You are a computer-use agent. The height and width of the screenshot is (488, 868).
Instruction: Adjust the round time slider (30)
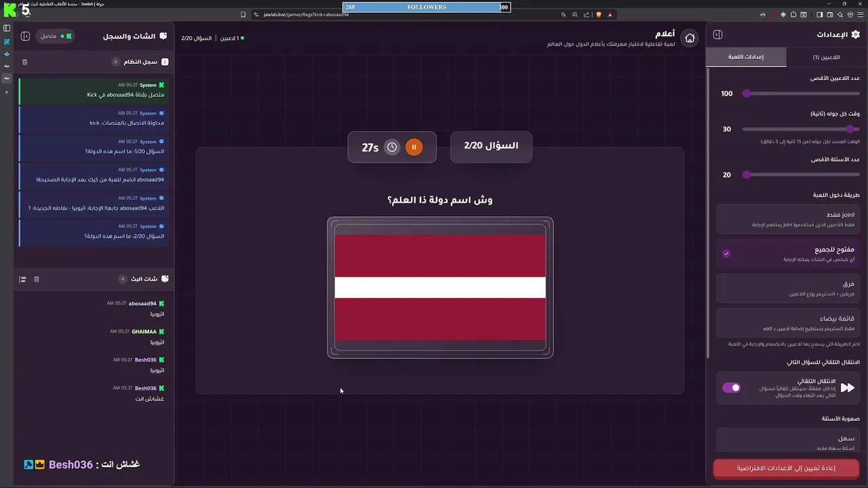point(801,129)
